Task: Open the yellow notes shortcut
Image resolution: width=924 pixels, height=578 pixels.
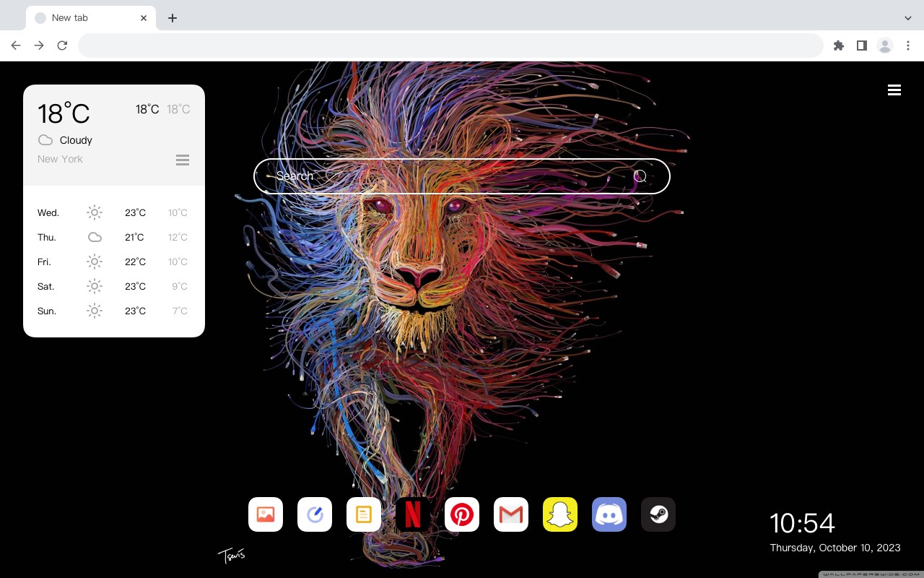Action: pyautogui.click(x=364, y=514)
